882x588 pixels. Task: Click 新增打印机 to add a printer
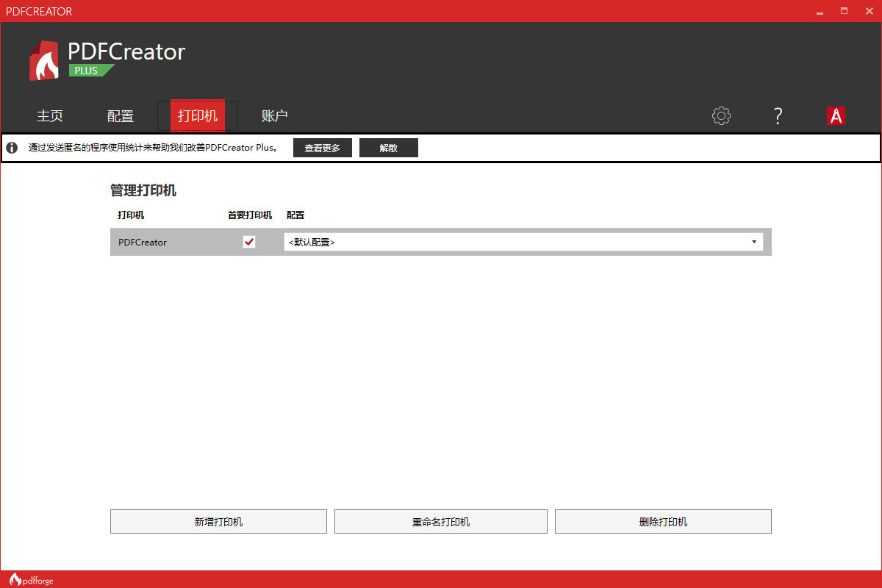(218, 522)
